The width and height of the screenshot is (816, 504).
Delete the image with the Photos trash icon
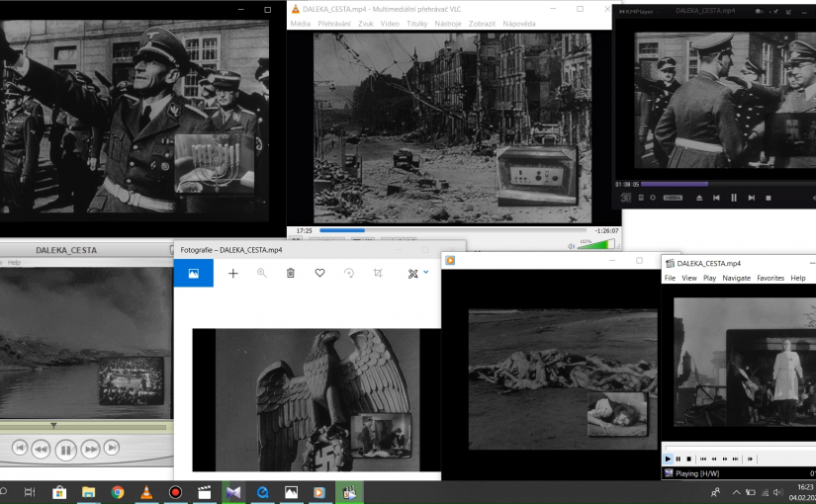click(x=291, y=273)
